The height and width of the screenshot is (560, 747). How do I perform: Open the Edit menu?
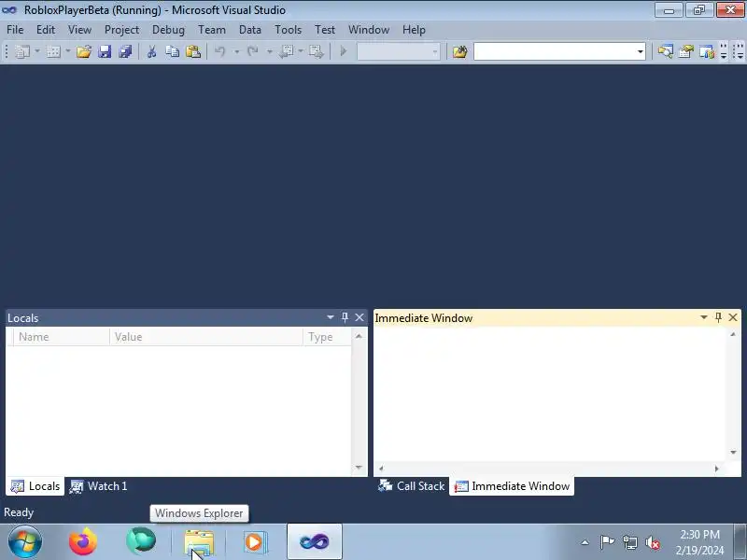click(x=46, y=30)
